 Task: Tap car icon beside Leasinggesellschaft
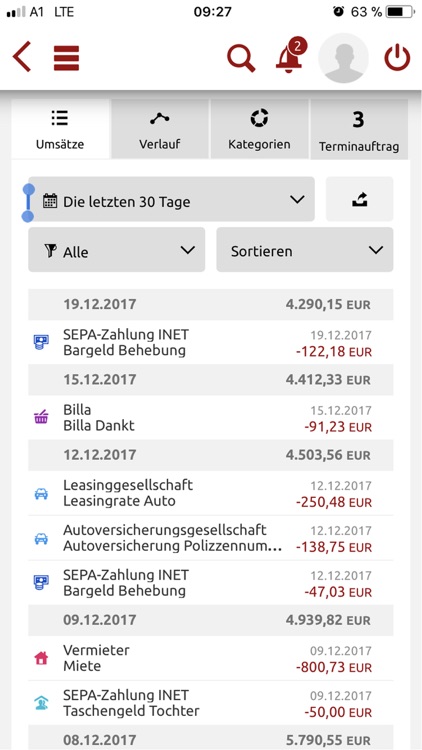point(41,493)
